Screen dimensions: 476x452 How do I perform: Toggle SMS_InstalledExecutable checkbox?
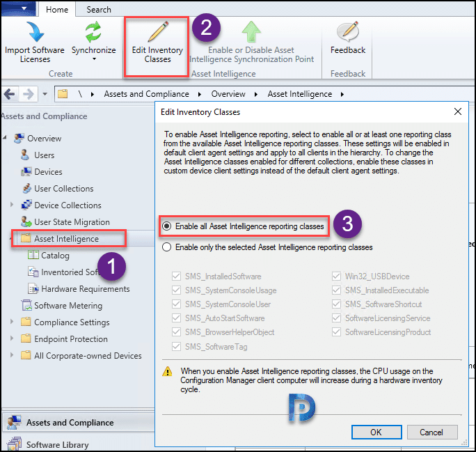click(336, 290)
